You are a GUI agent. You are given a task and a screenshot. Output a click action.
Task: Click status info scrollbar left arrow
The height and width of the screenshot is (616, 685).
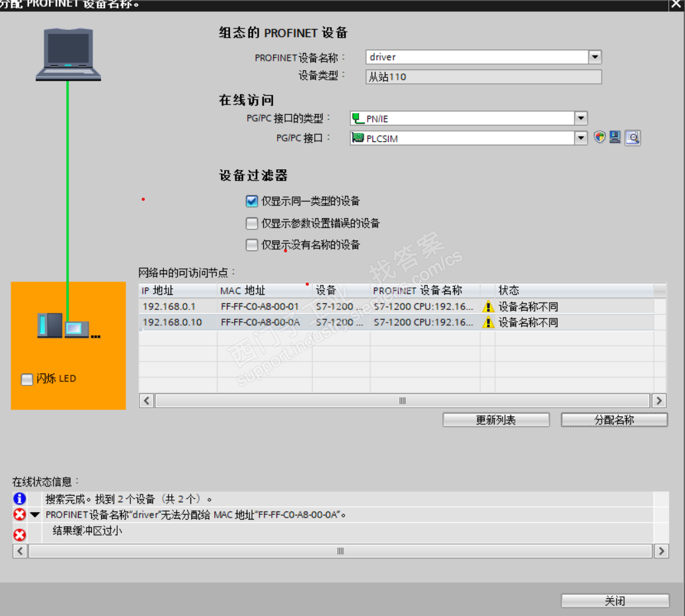click(20, 551)
